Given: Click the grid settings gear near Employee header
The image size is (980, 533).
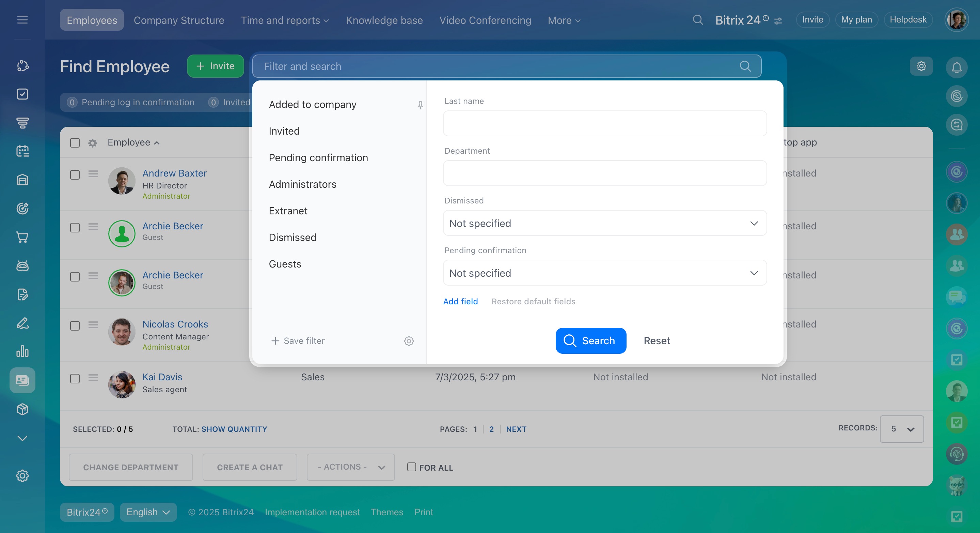Looking at the screenshot, I should pyautogui.click(x=92, y=143).
